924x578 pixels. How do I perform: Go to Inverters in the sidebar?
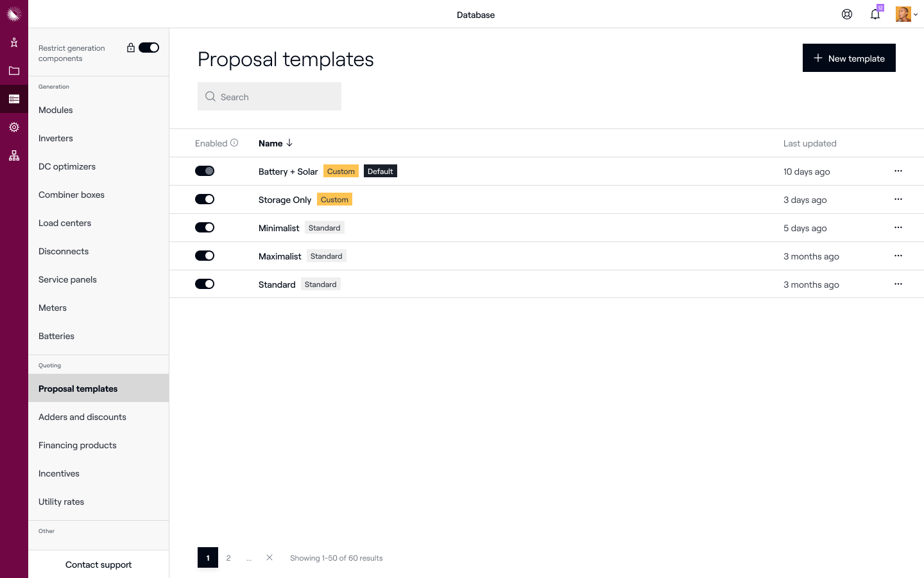(x=56, y=138)
